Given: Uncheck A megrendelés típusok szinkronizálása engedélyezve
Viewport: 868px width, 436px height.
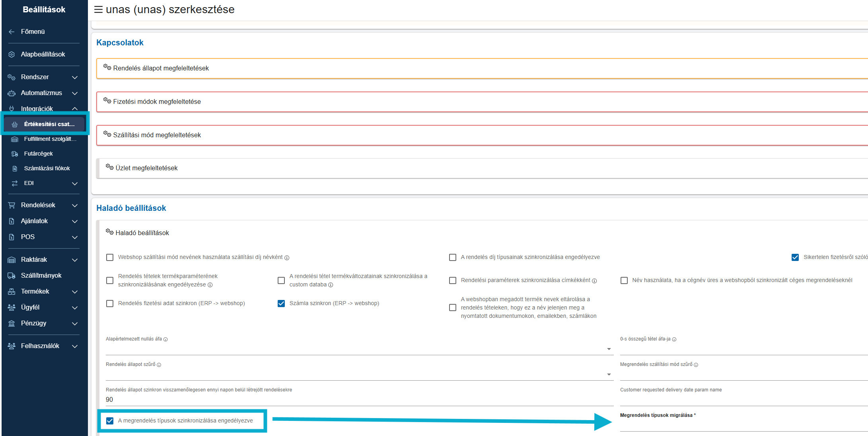Looking at the screenshot, I should tap(110, 421).
